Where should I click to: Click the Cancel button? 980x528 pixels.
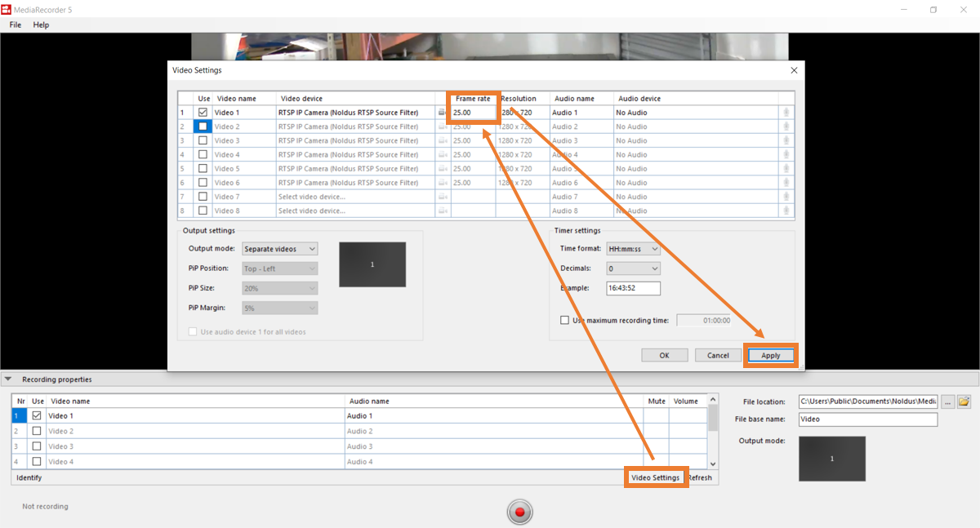[x=718, y=356]
